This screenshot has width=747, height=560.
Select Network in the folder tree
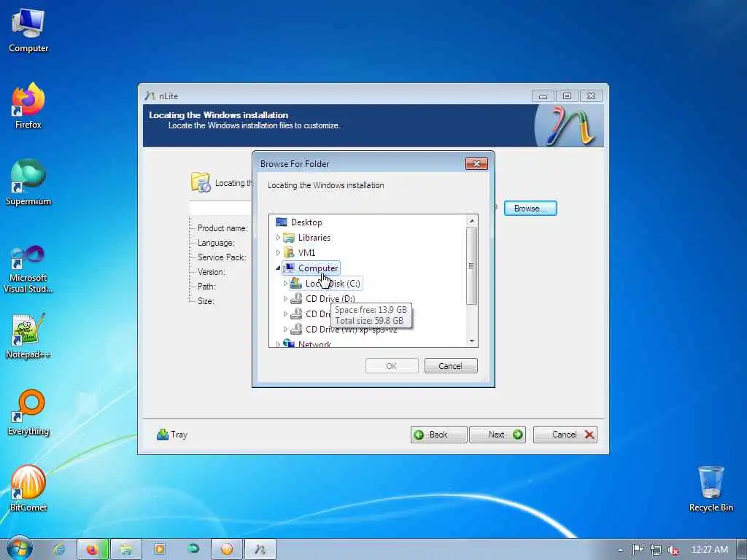point(314,344)
